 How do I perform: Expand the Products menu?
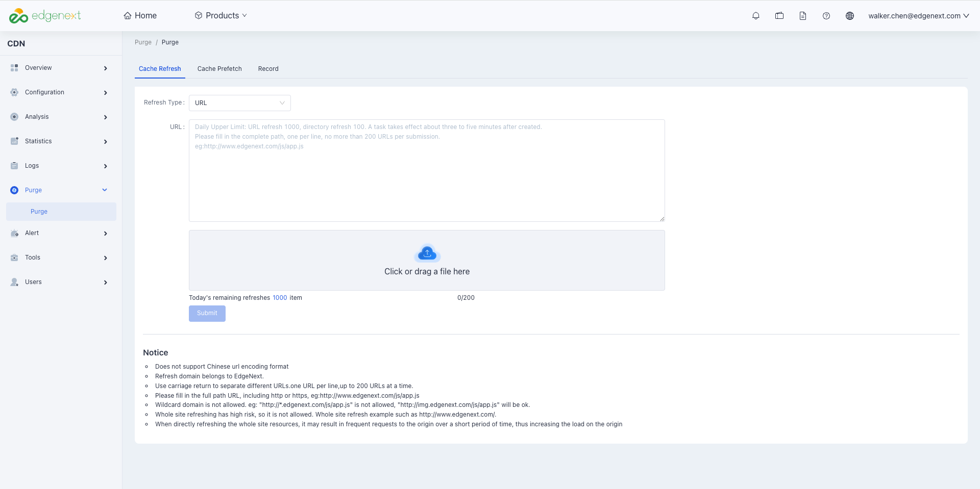point(220,16)
